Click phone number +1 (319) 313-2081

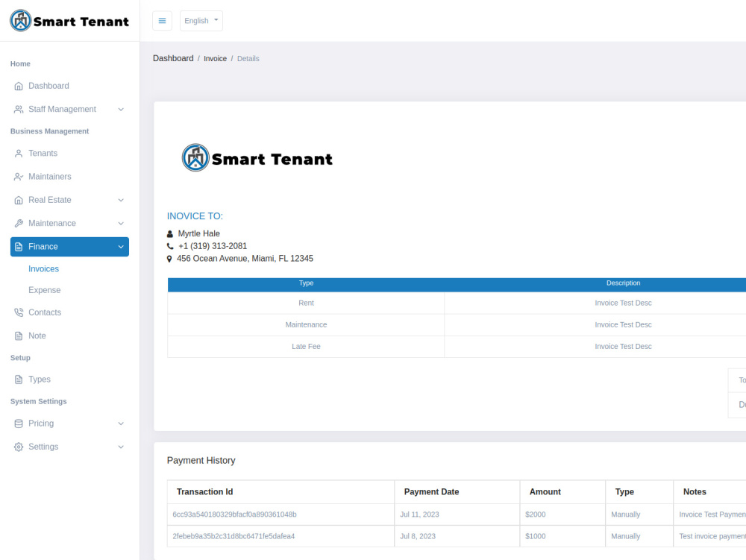tap(213, 246)
